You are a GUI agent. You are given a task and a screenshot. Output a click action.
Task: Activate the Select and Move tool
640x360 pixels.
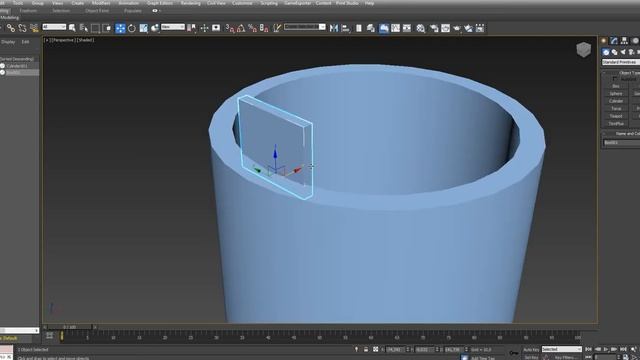(x=120, y=28)
